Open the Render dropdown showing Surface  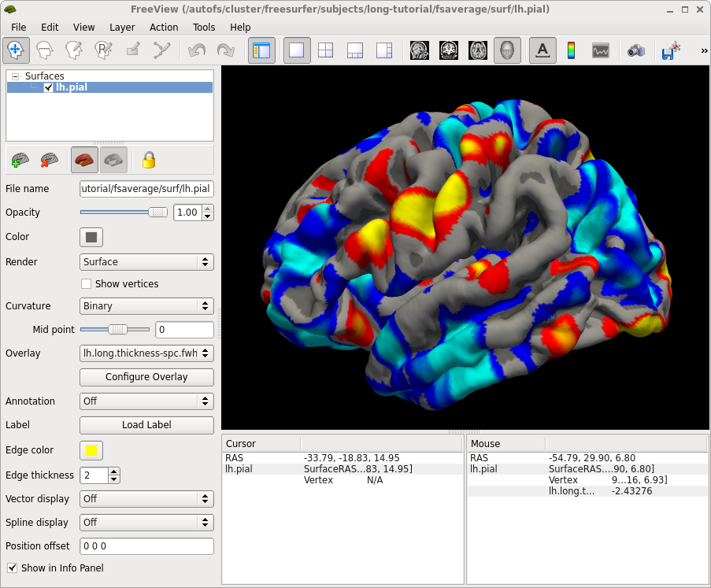(146, 262)
